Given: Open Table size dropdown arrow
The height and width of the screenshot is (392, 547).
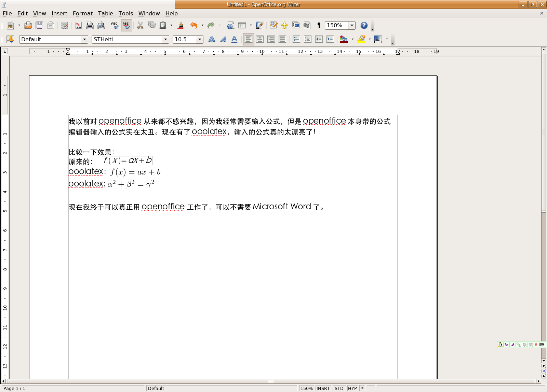Looking at the screenshot, I should 251,25.
